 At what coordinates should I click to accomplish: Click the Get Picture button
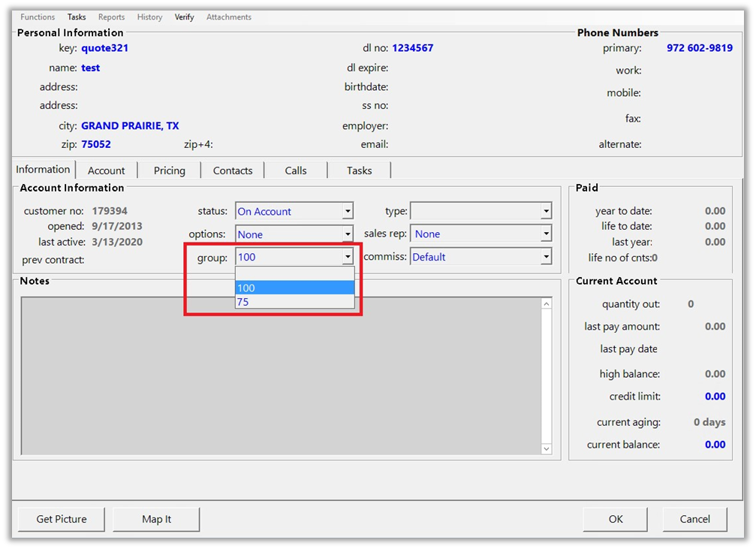(x=62, y=519)
